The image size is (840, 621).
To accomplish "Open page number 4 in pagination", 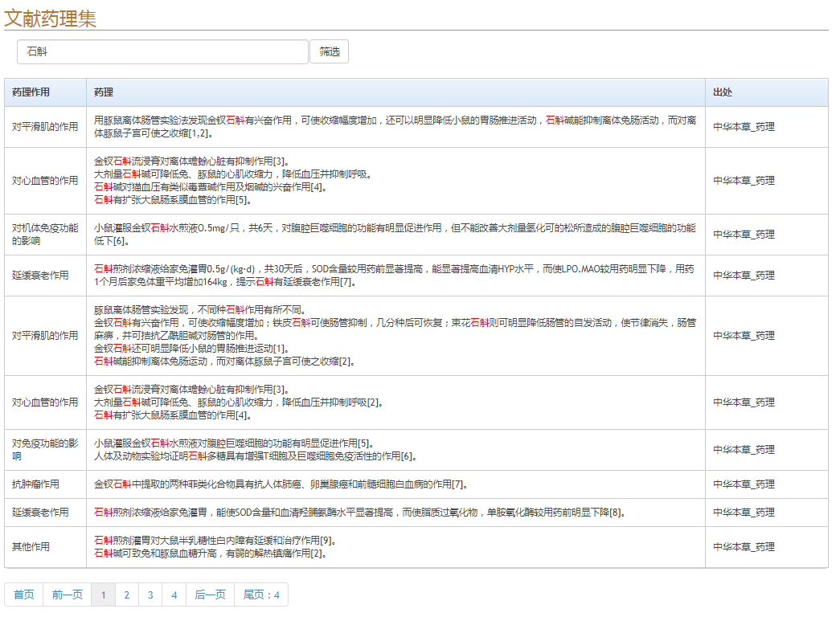I will click(x=174, y=594).
